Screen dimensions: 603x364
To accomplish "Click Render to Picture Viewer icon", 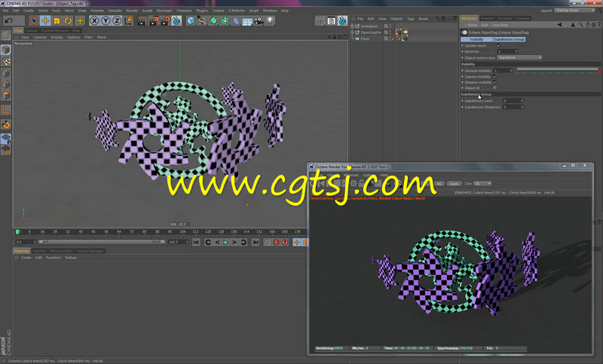I will coord(154,20).
